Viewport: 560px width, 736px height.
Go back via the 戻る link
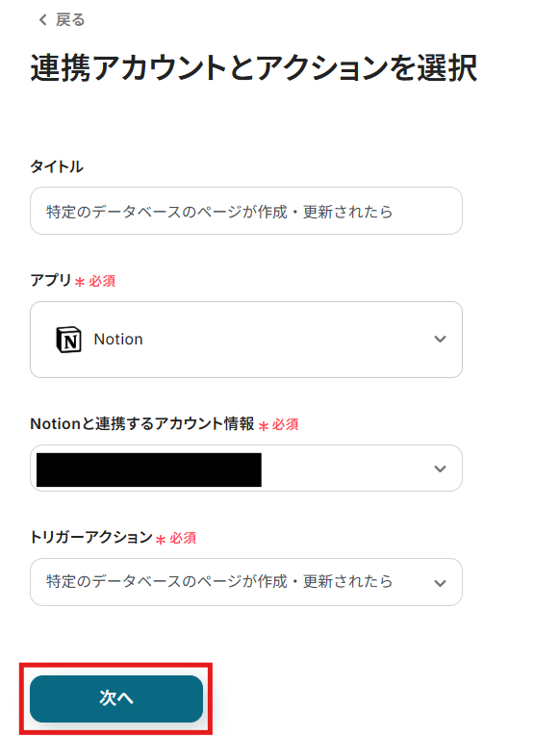[x=70, y=19]
